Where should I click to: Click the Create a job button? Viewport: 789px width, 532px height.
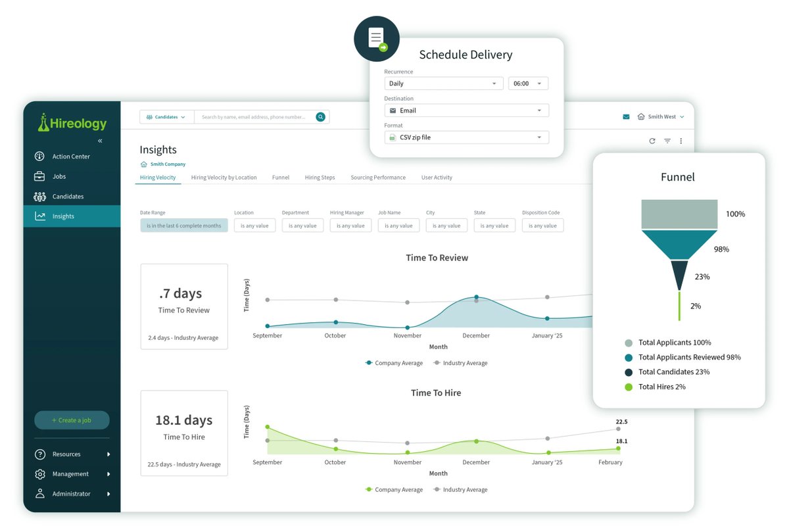click(72, 420)
